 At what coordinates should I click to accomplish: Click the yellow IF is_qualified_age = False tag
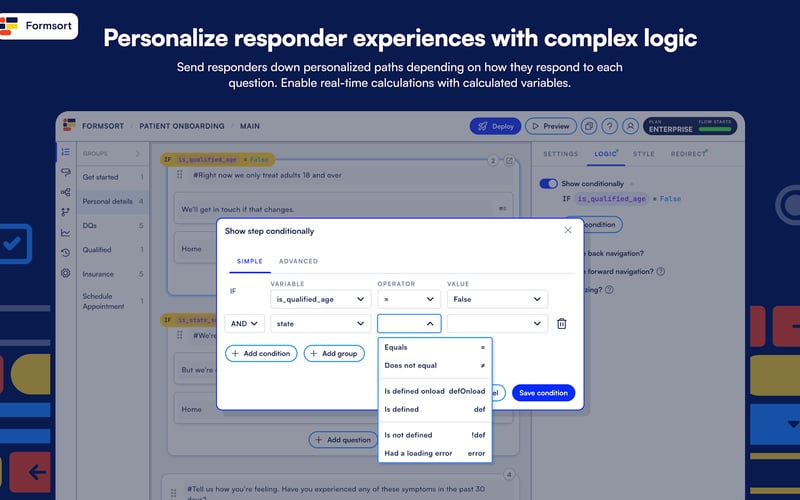click(218, 160)
